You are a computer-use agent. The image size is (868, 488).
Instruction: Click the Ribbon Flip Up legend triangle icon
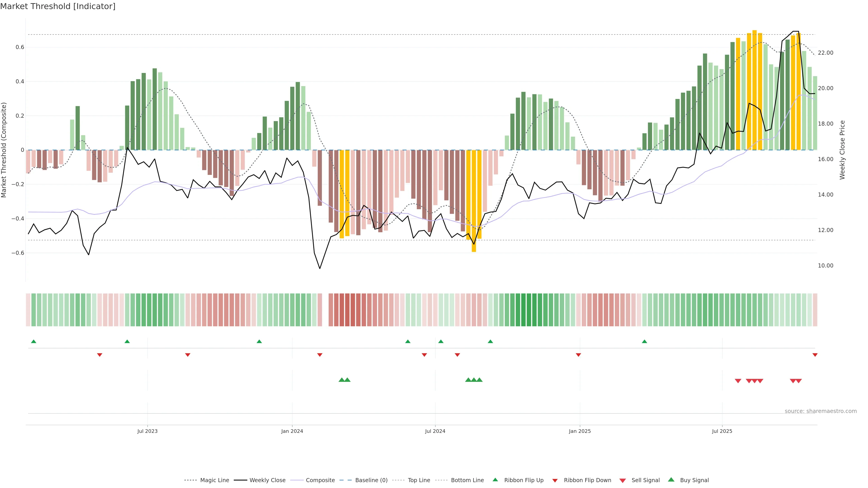tap(495, 480)
